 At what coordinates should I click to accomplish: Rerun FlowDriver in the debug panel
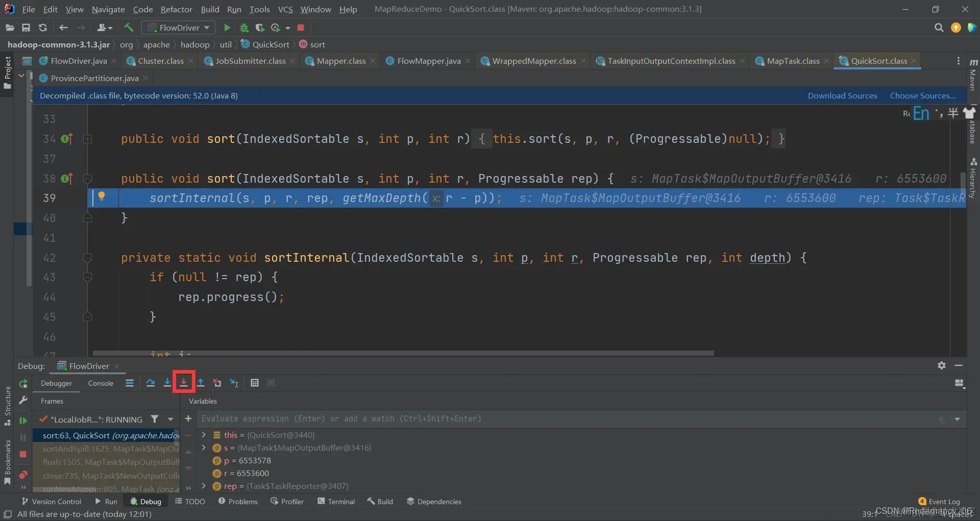point(23,384)
